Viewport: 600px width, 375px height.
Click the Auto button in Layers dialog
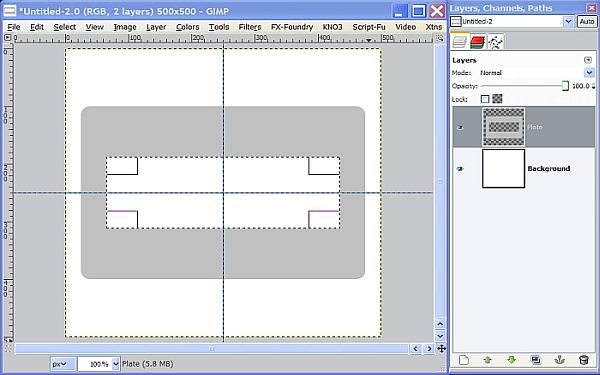[x=587, y=21]
